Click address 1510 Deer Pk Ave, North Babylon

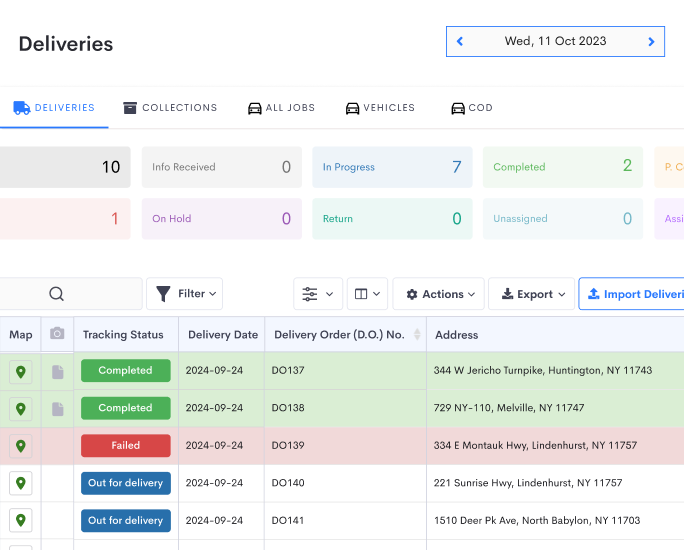click(x=537, y=520)
